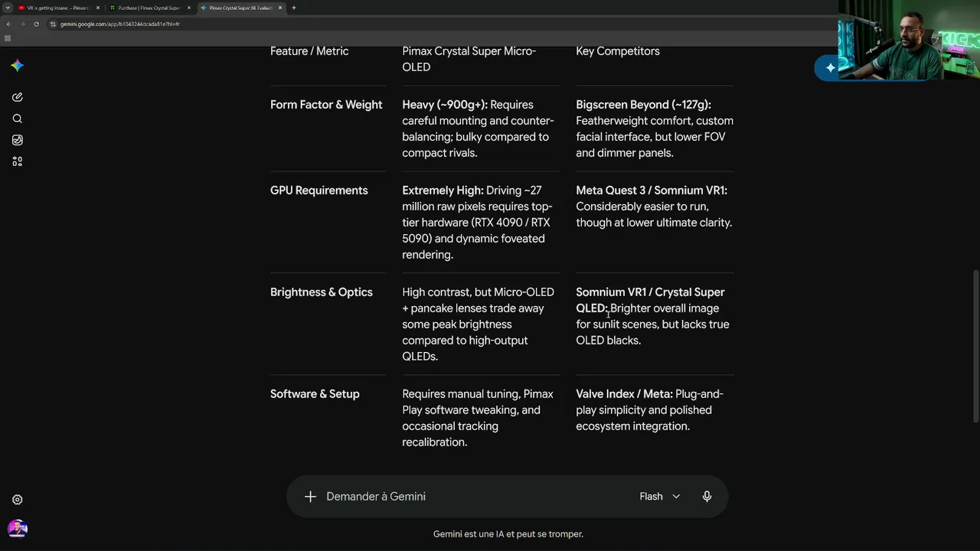The height and width of the screenshot is (551, 980).
Task: Click the 'Somnium VR1 / Crystal Super QLED:' cell text
Action: point(650,300)
